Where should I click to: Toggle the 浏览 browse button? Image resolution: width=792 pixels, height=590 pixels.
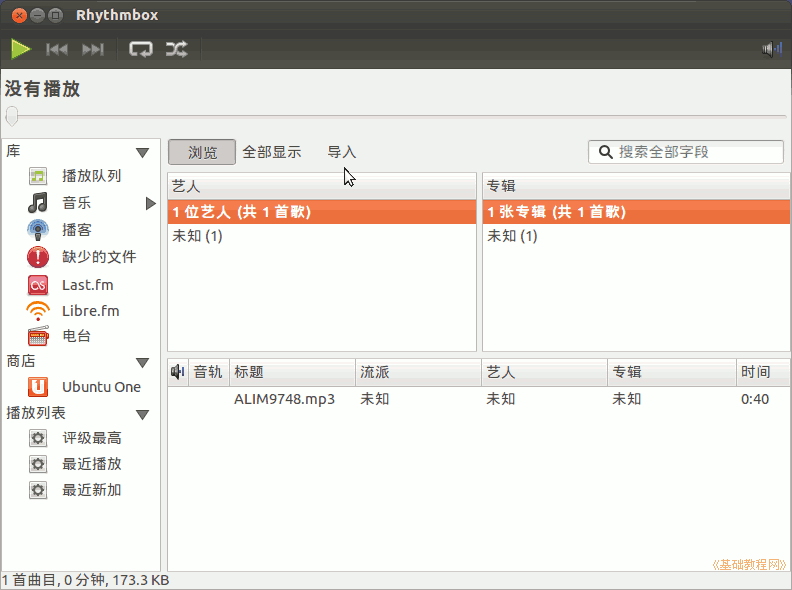pos(202,152)
